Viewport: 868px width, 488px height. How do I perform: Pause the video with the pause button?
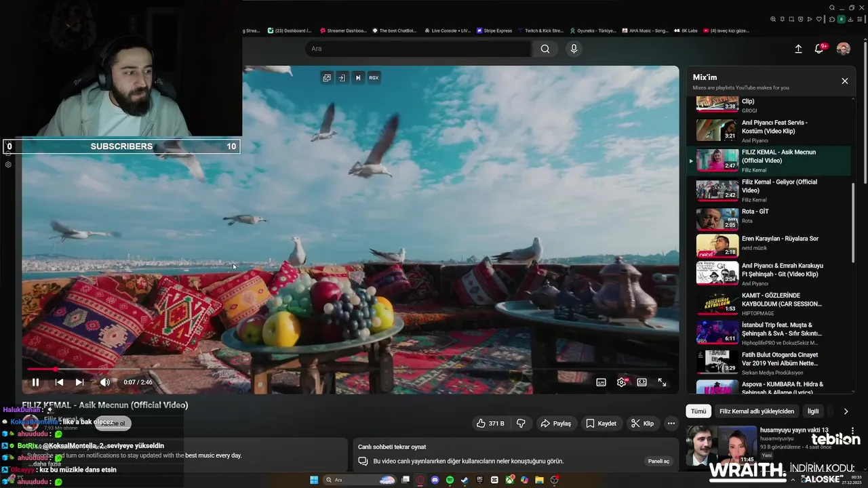pos(35,382)
